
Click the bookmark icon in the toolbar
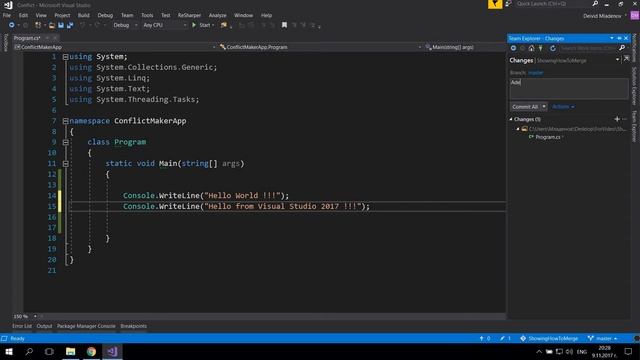click(x=284, y=25)
